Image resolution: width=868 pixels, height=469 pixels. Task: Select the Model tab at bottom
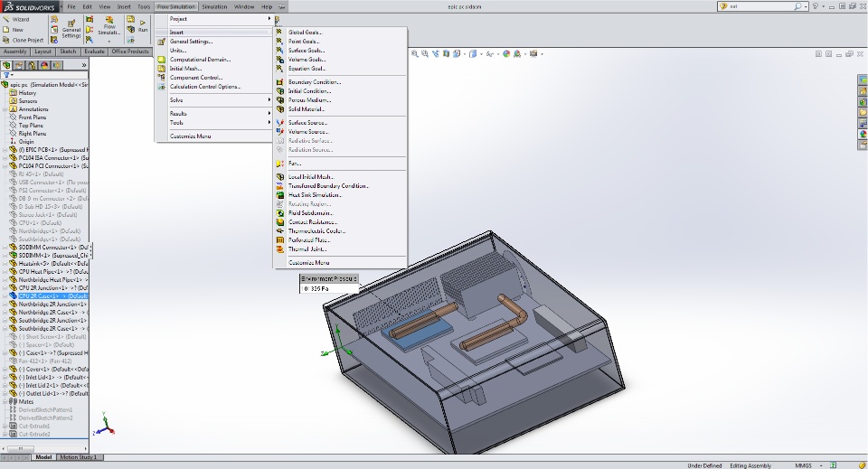43,457
